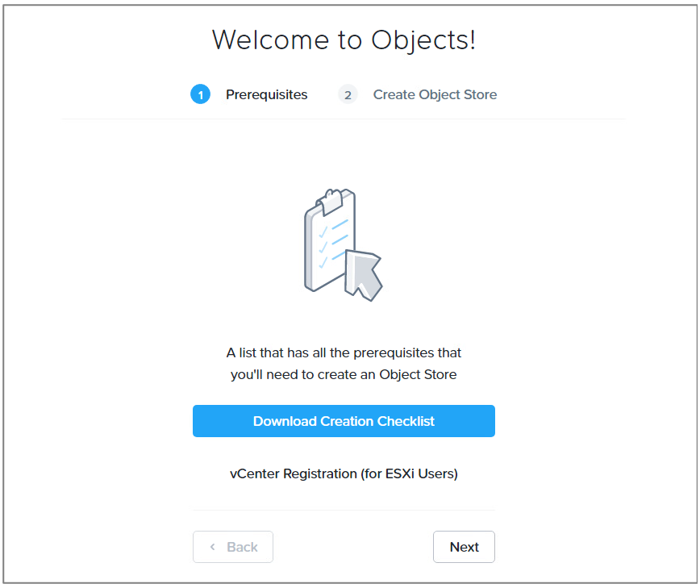Open vCenter Registration (for ESXi Users) link
Screen dimensions: 700x588
coord(344,473)
